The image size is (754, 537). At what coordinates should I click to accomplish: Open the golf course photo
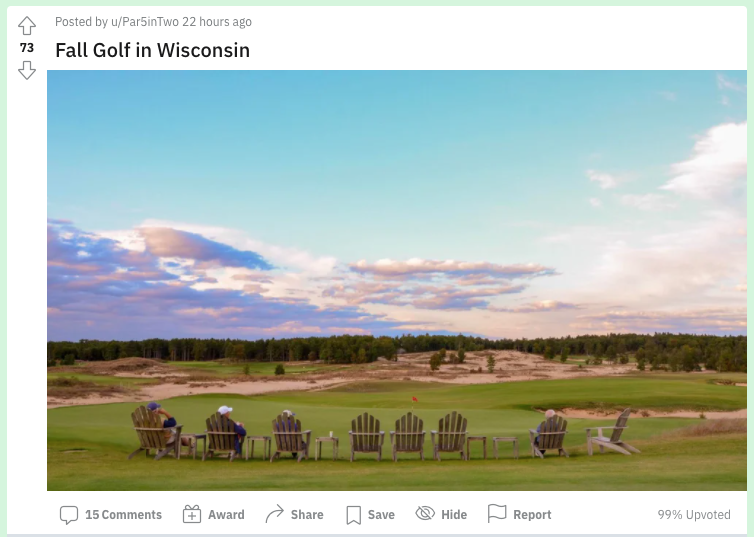pyautogui.click(x=397, y=280)
